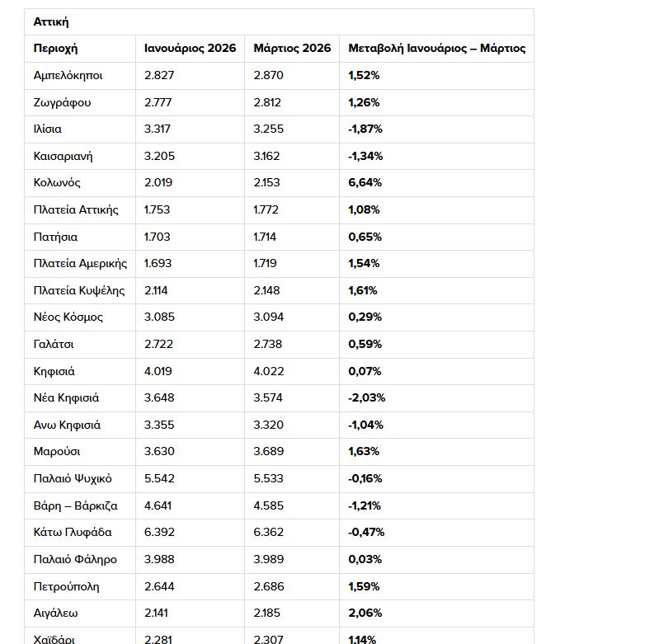Click Πατήσια March value 1.714
The width and height of the screenshot is (659, 644).
pos(266,237)
